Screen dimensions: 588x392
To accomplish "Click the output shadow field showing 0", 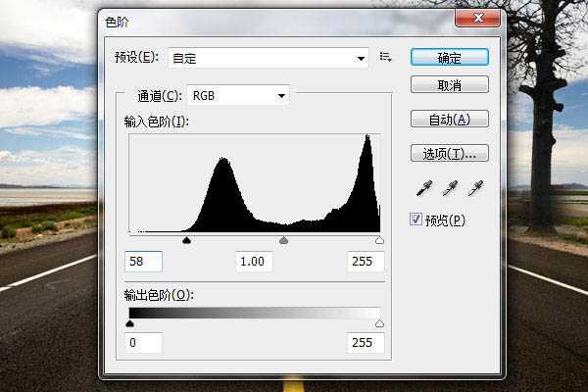I will coord(144,344).
